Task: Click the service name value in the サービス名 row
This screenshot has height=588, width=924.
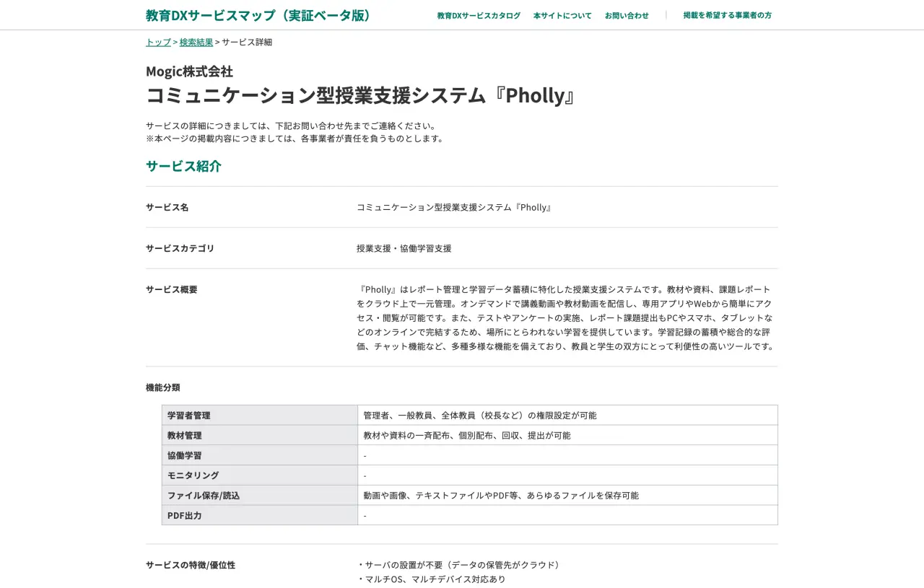Action: pyautogui.click(x=456, y=207)
